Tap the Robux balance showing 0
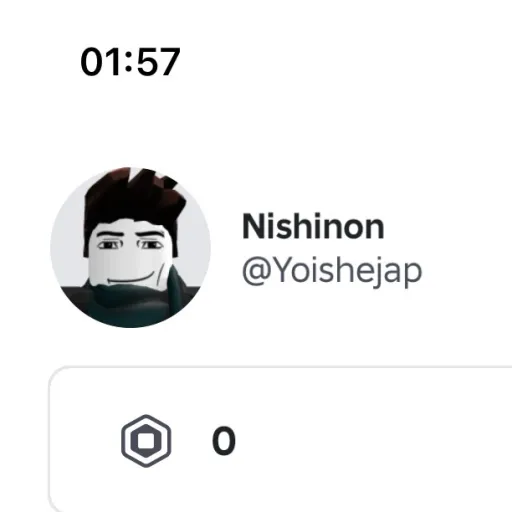This screenshot has height=512, width=512. click(224, 441)
